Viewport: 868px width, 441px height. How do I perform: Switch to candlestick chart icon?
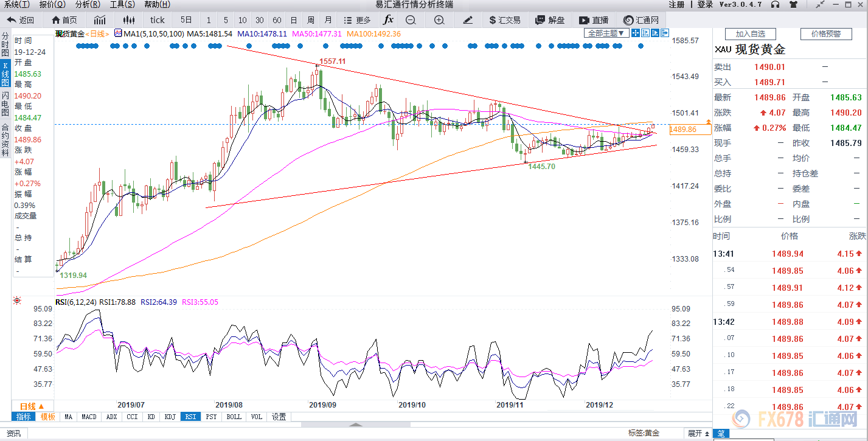(x=128, y=20)
